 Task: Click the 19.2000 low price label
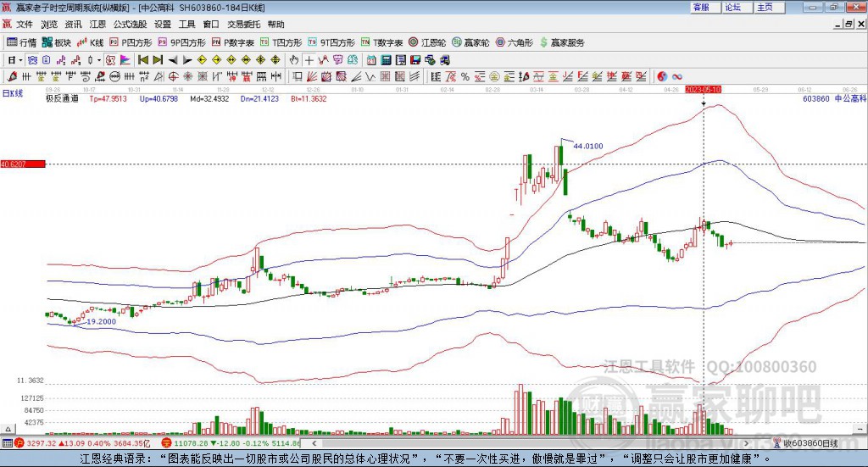coord(102,321)
